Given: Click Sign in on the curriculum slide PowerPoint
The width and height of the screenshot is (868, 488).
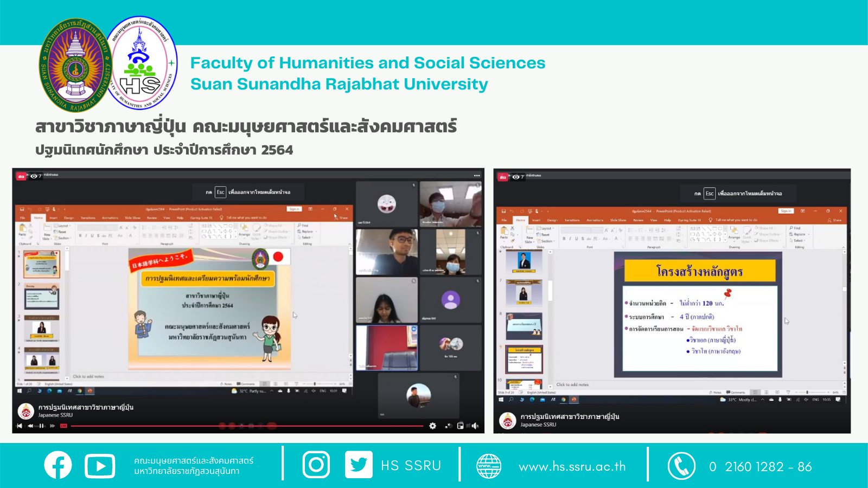Looking at the screenshot, I should click(x=786, y=211).
